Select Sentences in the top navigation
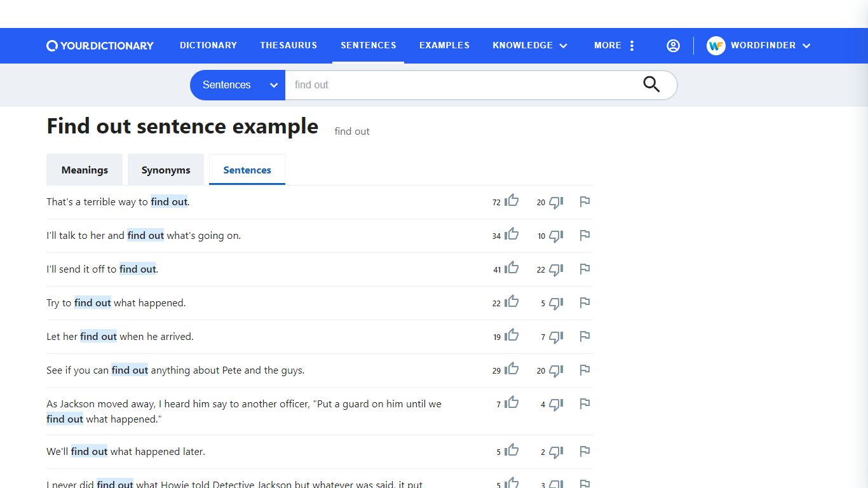This screenshot has height=488, width=868. point(369,46)
